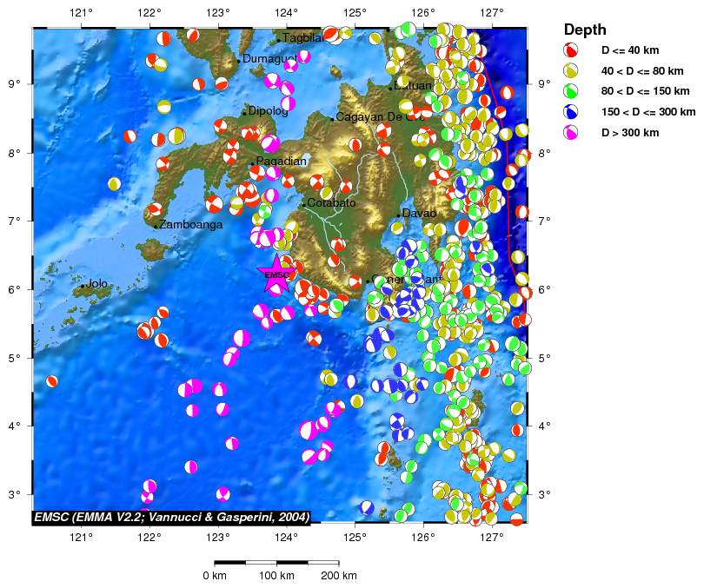Click the Zamboanga city label

coord(191,224)
